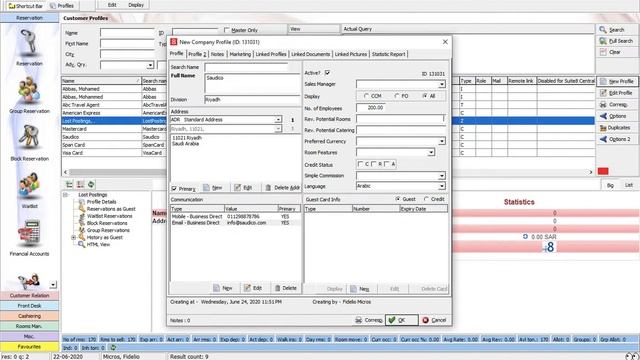Click Edit address button in dialog
The image size is (640, 360).
[x=243, y=188]
